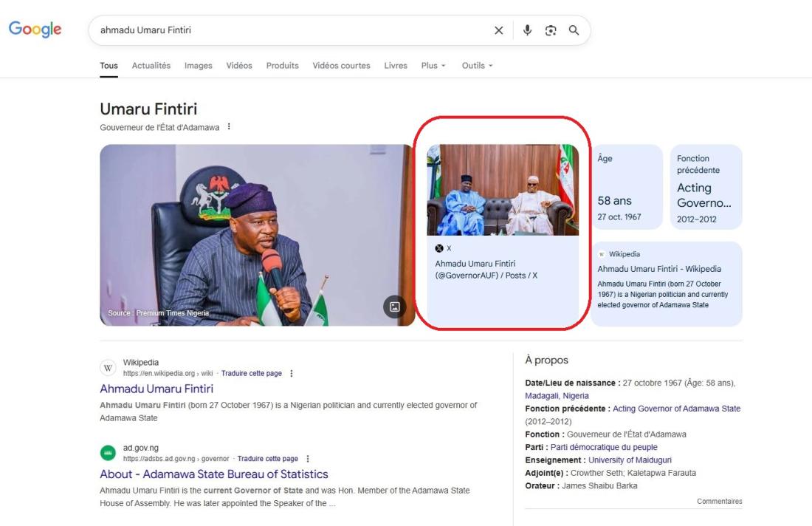Open the Vidéos courtes tab
This screenshot has height=526, width=812.
341,66
